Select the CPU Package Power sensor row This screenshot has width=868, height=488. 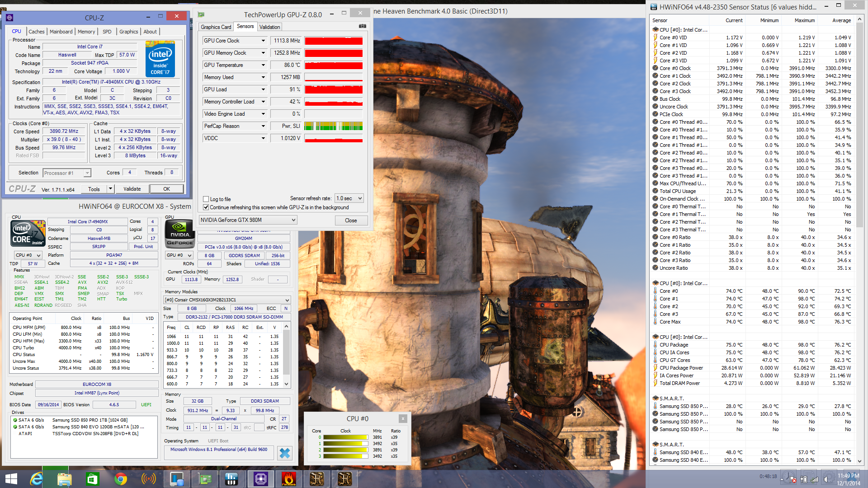click(x=752, y=368)
